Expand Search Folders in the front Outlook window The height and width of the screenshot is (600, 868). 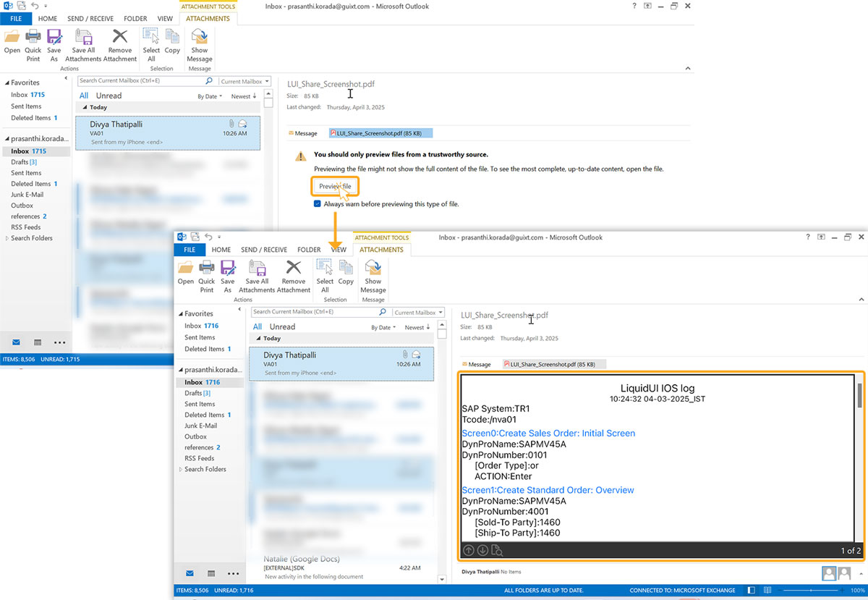point(180,470)
